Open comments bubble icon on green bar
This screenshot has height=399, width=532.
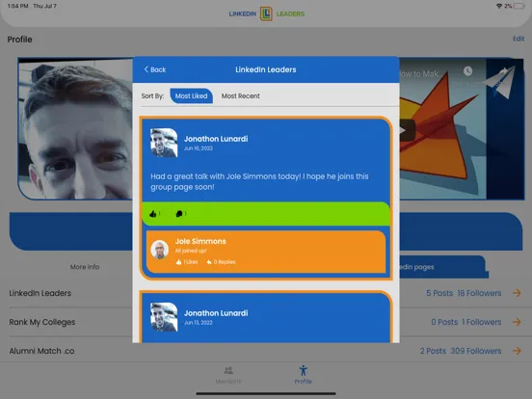[x=179, y=214]
